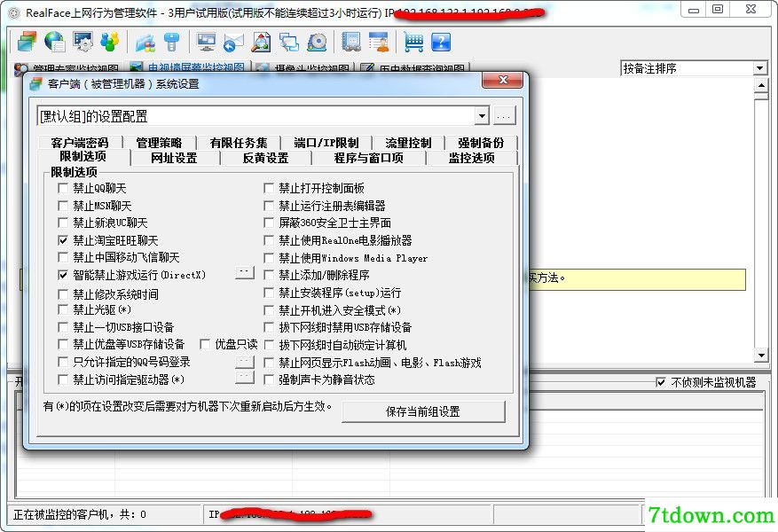Click the RealFace main window title bar icon

(14, 13)
